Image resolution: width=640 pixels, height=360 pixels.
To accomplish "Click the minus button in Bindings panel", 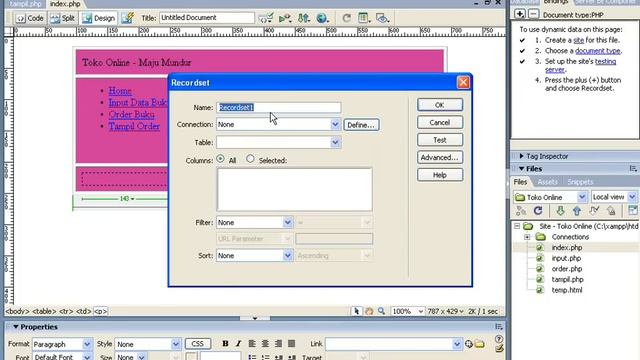I will click(x=533, y=14).
